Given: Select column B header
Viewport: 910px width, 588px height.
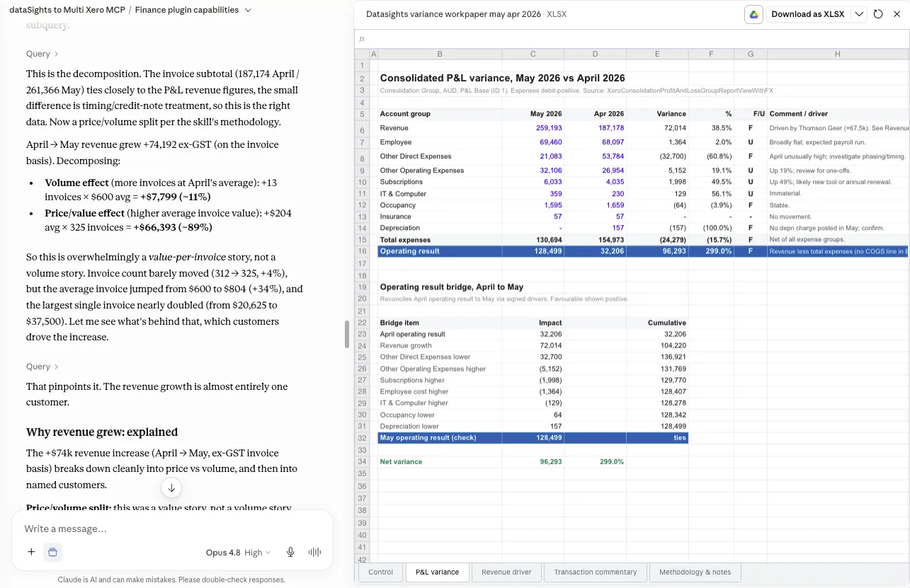Looking at the screenshot, I should coord(440,54).
